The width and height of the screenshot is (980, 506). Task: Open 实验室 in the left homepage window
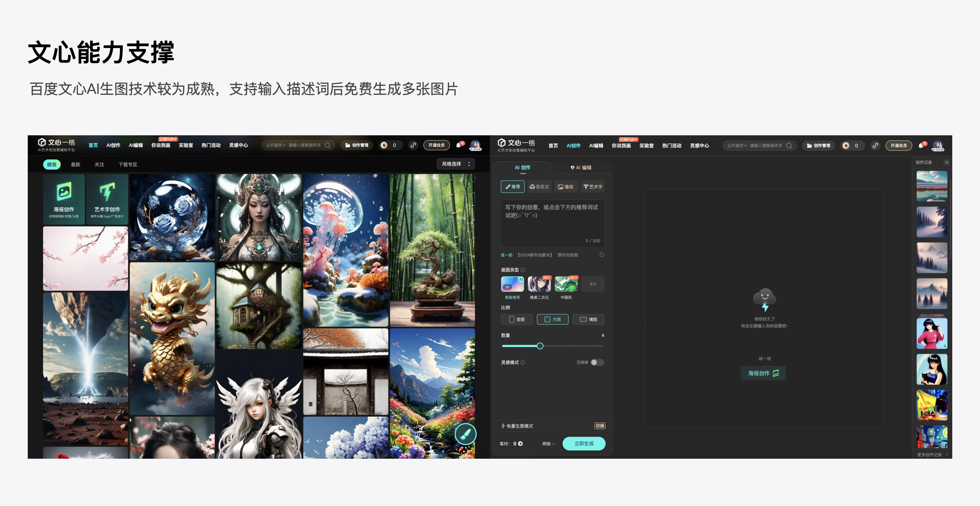pyautogui.click(x=186, y=145)
